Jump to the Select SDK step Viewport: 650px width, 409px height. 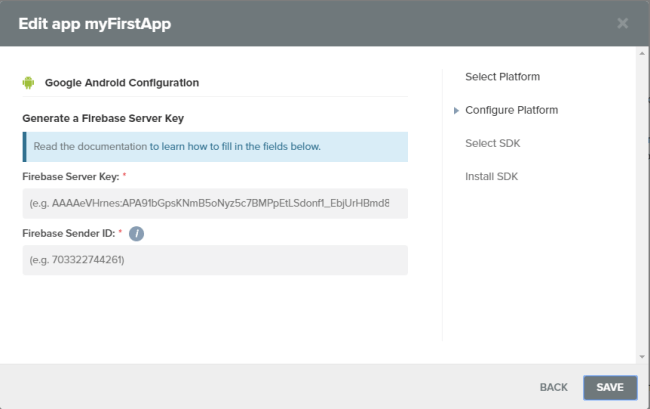click(x=492, y=143)
